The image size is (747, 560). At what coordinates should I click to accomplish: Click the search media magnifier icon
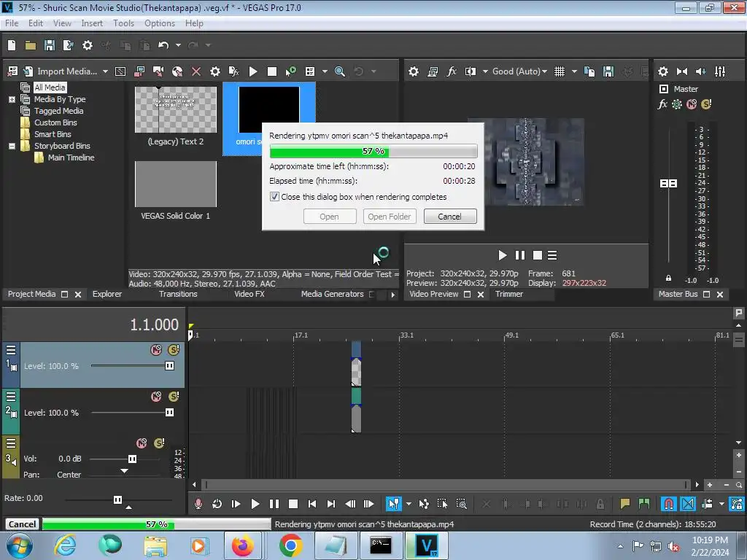pyautogui.click(x=340, y=71)
